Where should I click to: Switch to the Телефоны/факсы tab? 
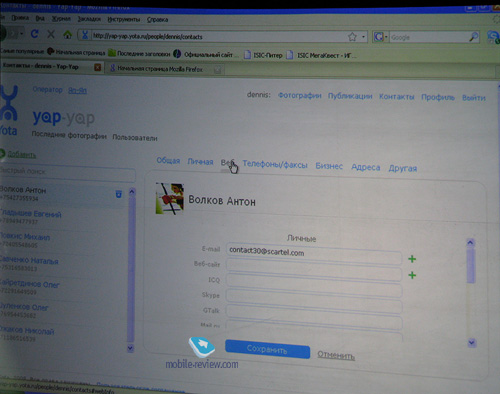point(275,164)
